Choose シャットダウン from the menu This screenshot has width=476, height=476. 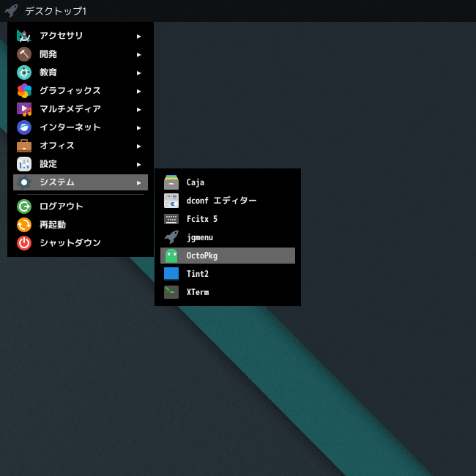tap(81, 243)
